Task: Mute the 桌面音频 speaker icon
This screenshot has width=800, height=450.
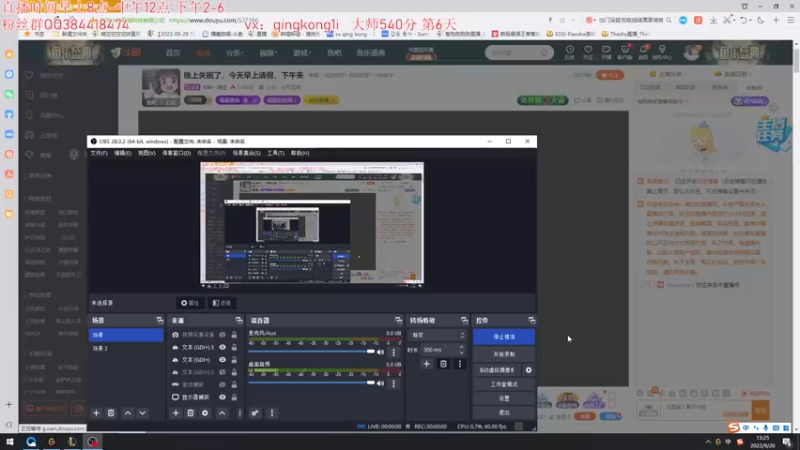Action: pyautogui.click(x=380, y=383)
